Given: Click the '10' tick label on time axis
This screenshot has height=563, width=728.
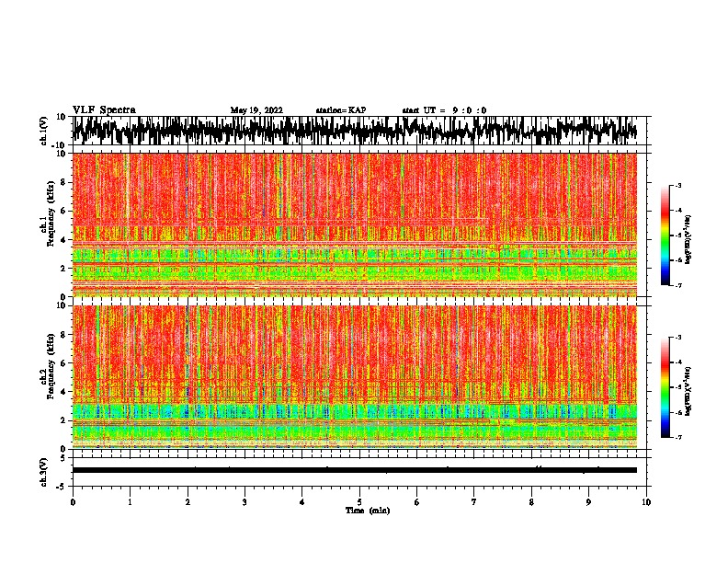Looking at the screenshot, I should pos(646,502).
